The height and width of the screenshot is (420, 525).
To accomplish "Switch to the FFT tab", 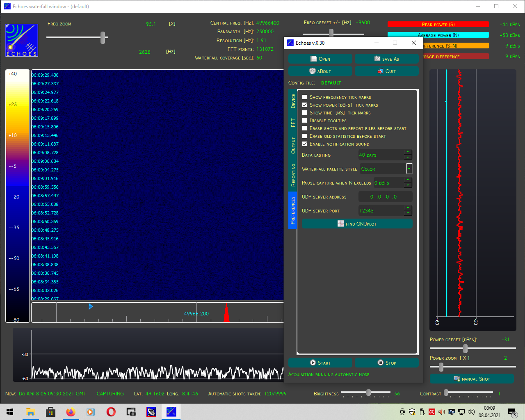I will click(x=293, y=123).
